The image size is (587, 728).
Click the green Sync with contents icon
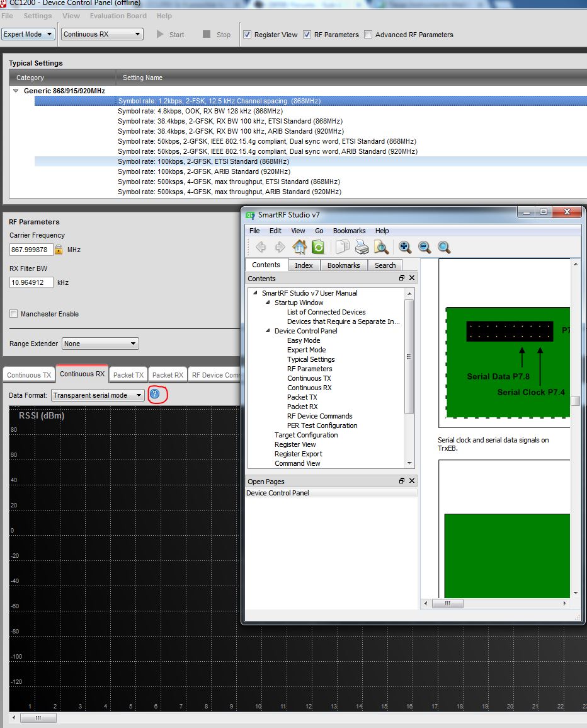click(318, 247)
